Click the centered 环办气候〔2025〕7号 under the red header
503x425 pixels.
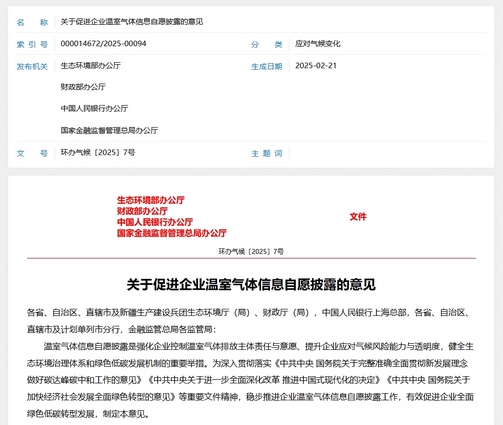pos(251,251)
